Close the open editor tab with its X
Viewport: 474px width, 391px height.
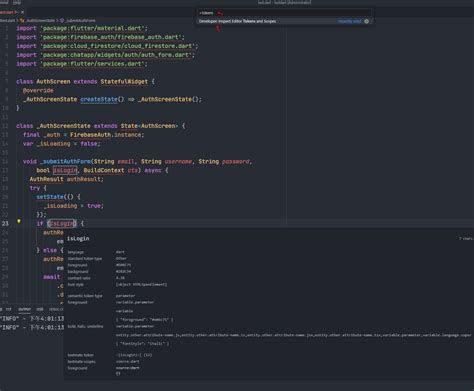click(x=22, y=12)
